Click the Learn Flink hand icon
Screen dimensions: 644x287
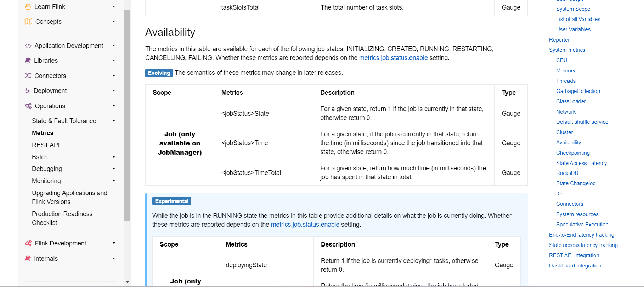point(28,6)
